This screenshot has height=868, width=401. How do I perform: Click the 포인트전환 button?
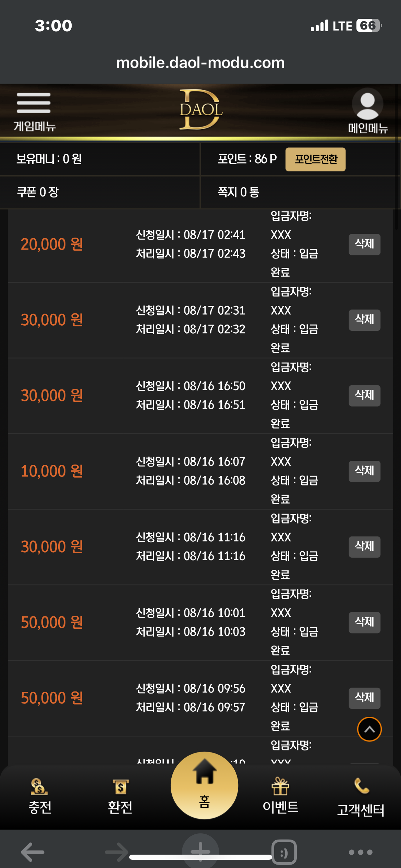315,159
